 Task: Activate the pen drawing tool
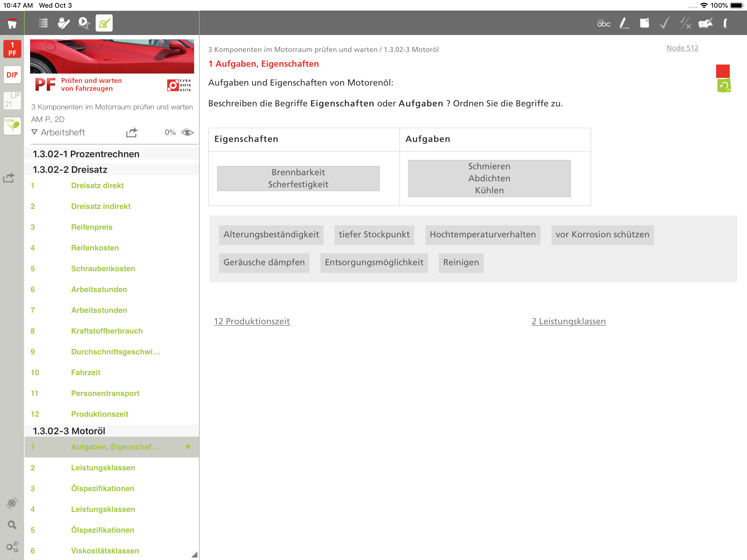point(624,23)
